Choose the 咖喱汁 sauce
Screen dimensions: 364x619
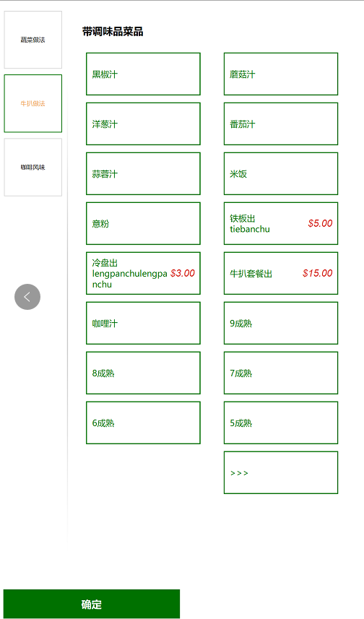coord(143,323)
